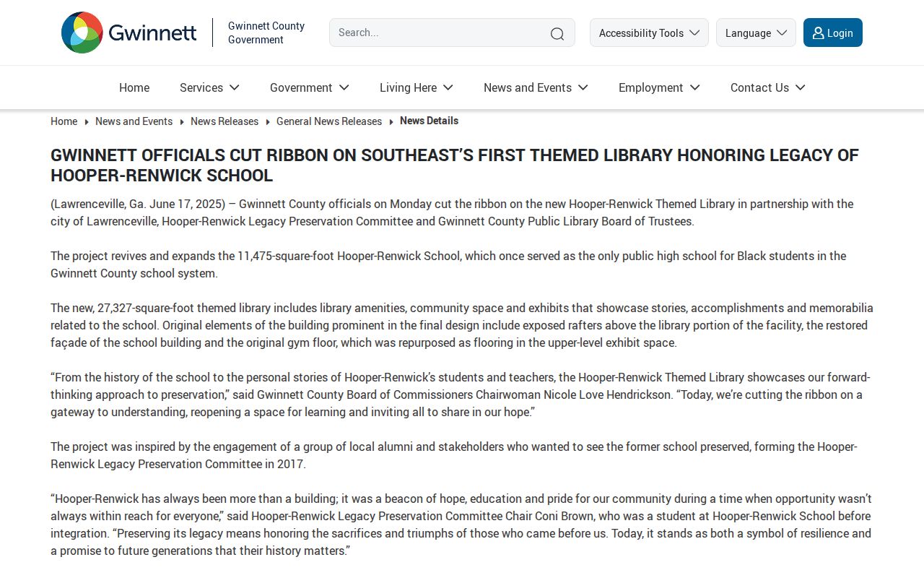Click the article headline about Hooper-Renwick
The height and width of the screenshot is (578, 924).
(x=455, y=165)
